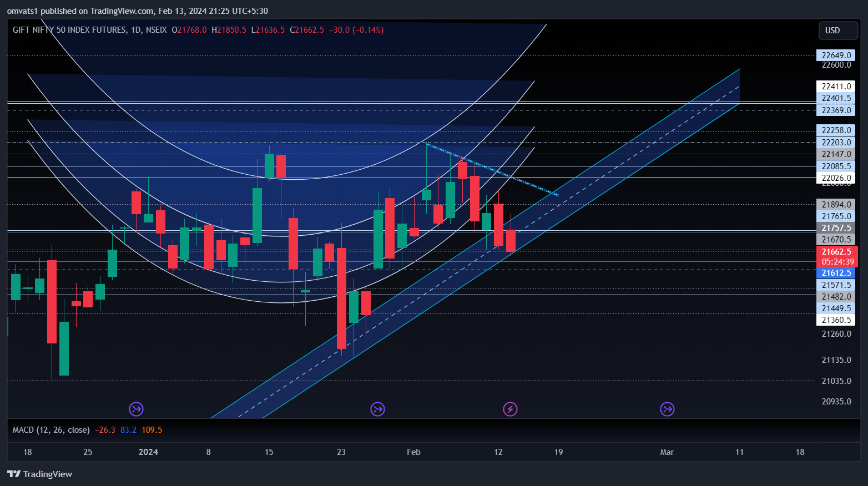Viewport: 868px width, 486px height.
Task: Select the 21571.5 price label
Action: pyautogui.click(x=836, y=285)
